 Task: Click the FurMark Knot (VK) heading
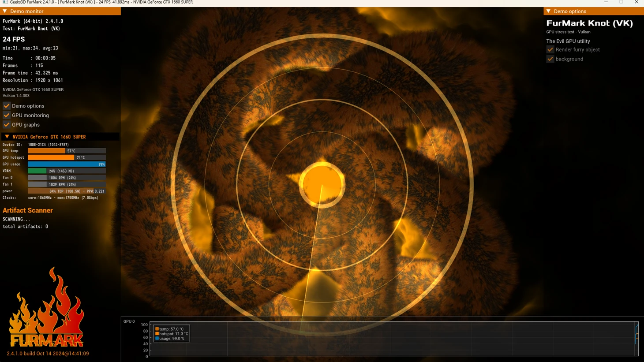point(590,23)
